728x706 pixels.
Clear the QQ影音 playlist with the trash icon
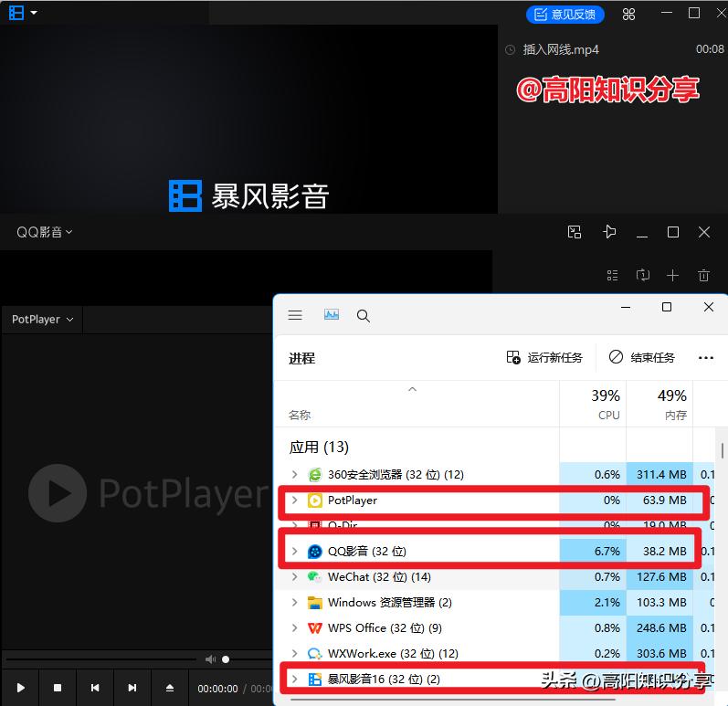click(703, 275)
